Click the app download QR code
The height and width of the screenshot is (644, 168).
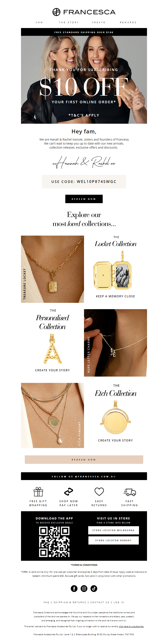coord(54,542)
